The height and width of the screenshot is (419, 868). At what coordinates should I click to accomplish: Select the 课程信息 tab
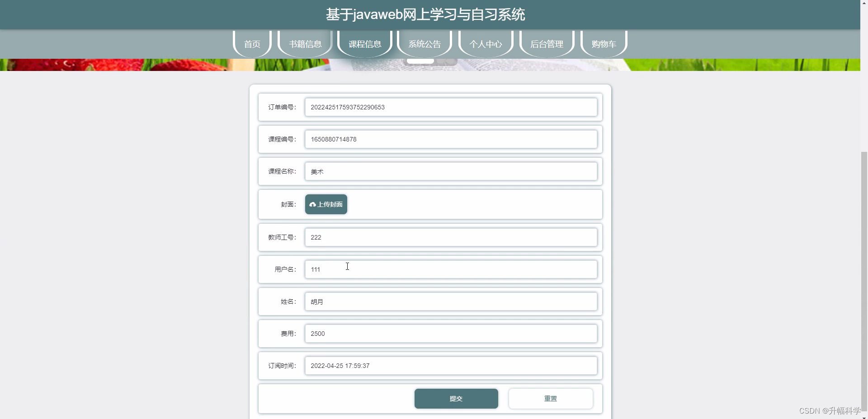(x=364, y=44)
